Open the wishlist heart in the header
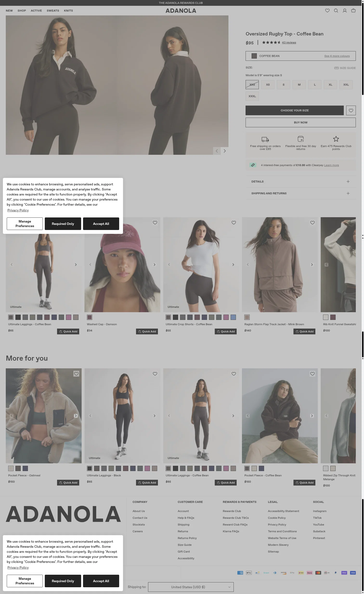 [x=327, y=11]
